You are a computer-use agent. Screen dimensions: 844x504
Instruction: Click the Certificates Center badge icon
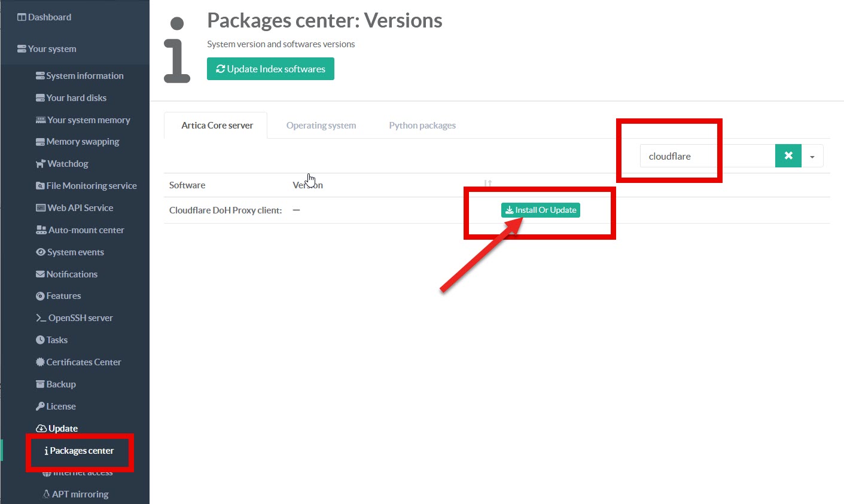click(x=40, y=362)
